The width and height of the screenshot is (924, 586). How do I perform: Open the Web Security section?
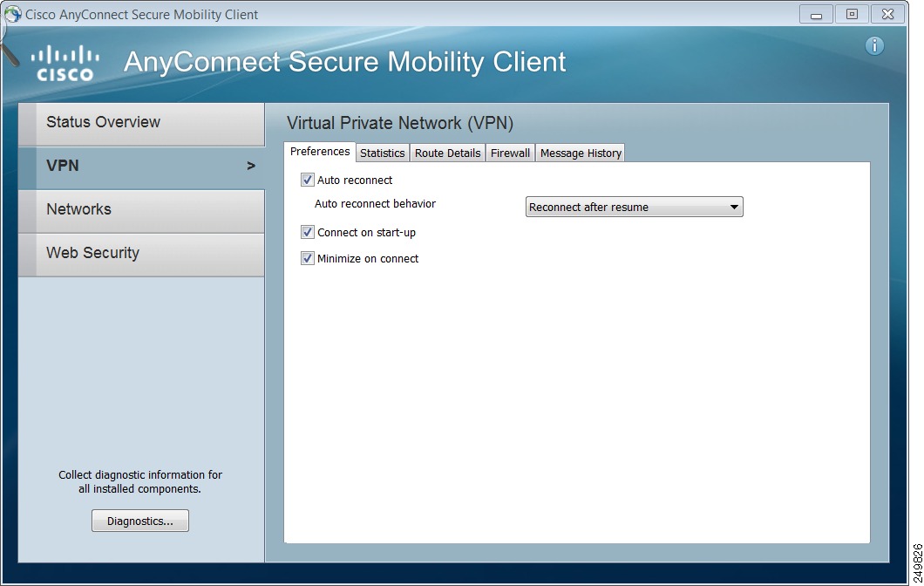coord(141,254)
